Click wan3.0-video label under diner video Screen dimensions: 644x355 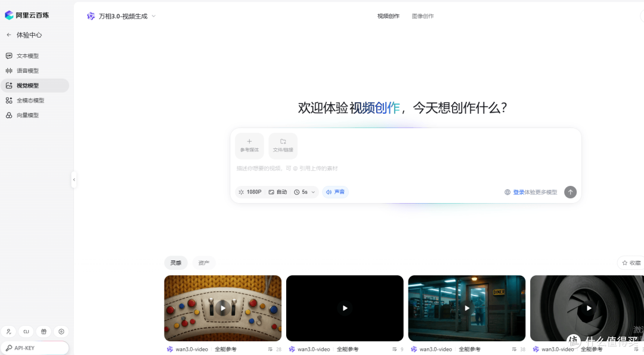[436, 349]
